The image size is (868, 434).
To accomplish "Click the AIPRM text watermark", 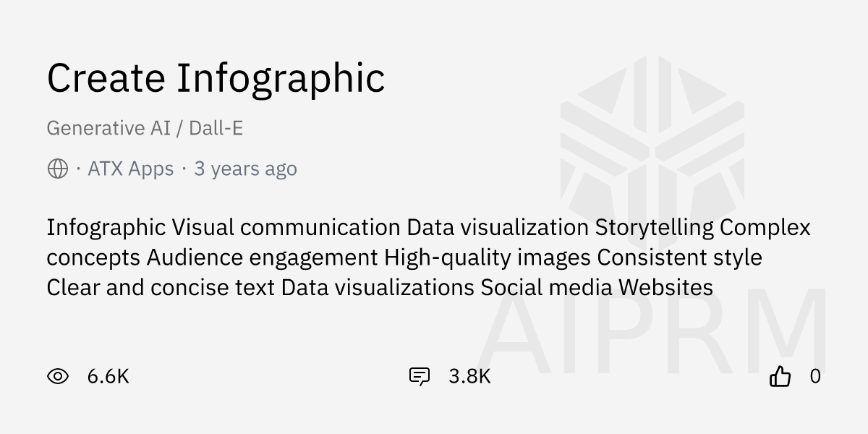I will [x=651, y=333].
